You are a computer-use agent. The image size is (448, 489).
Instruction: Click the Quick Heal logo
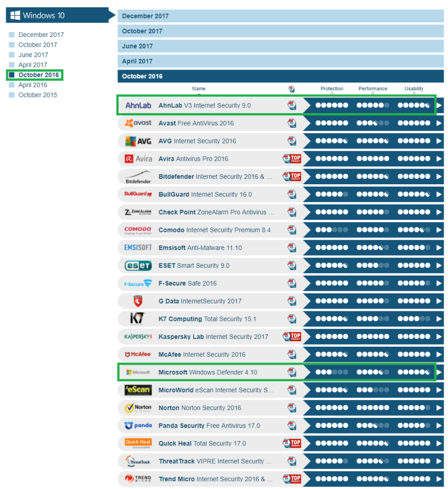(138, 443)
